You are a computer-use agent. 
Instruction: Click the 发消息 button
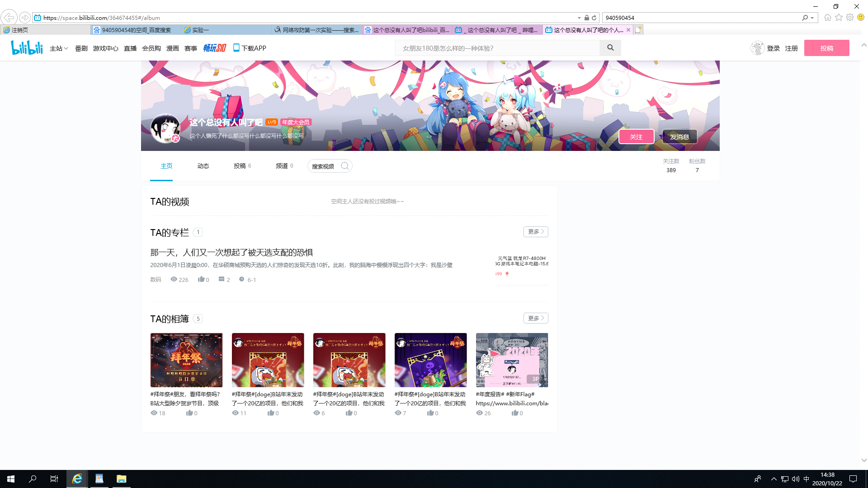679,136
